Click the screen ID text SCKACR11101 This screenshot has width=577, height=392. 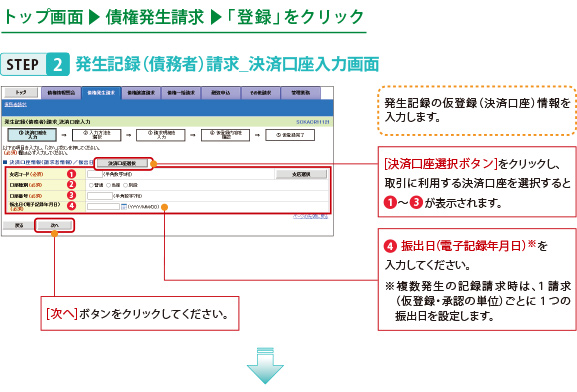[313, 122]
